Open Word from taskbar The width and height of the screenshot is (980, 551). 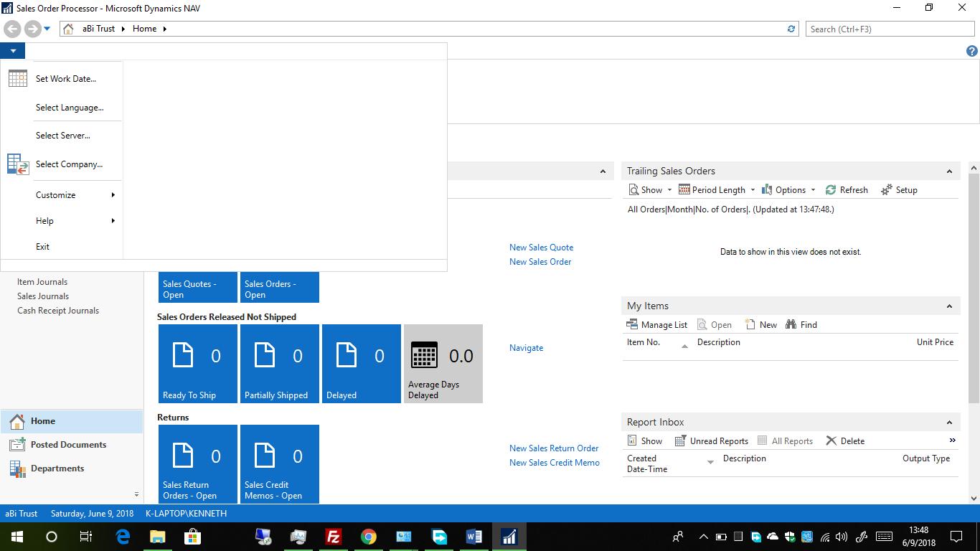[x=474, y=537]
